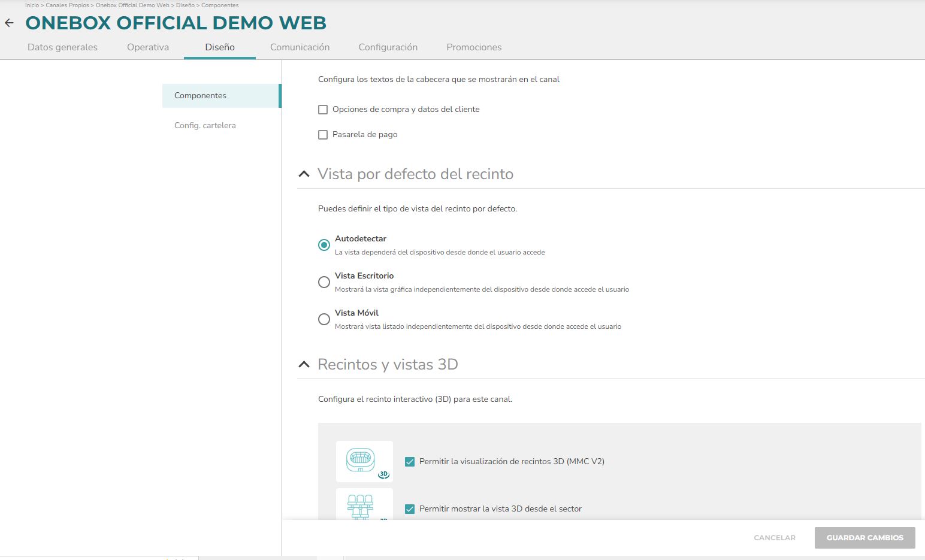This screenshot has height=560, width=925.
Task: Open the Promociones tab
Action: tap(474, 47)
